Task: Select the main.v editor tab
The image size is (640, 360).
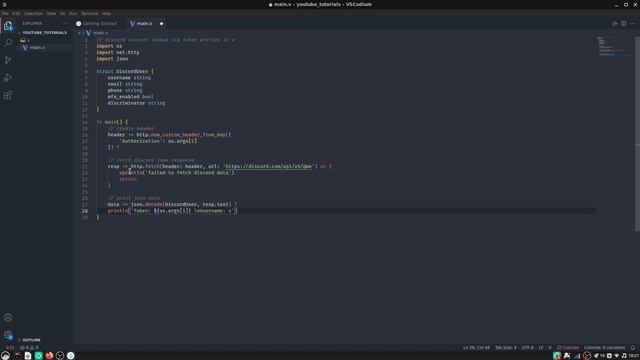Action: (x=144, y=24)
